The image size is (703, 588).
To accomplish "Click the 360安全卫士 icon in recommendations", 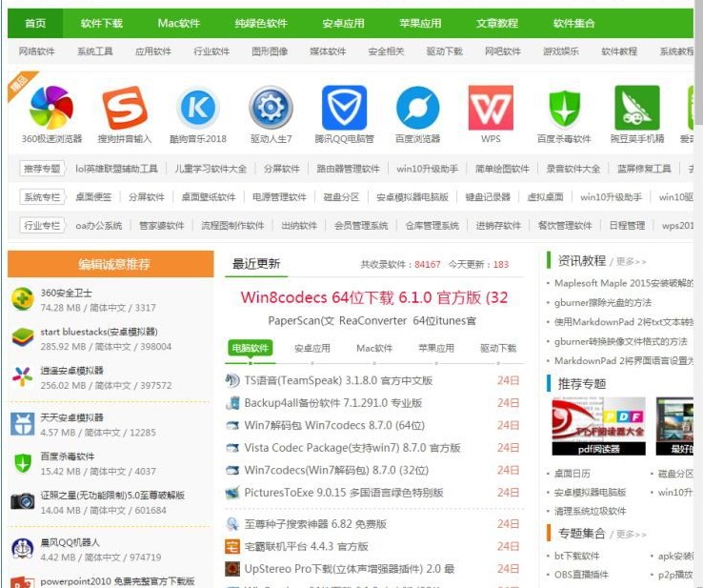I will pos(23,299).
